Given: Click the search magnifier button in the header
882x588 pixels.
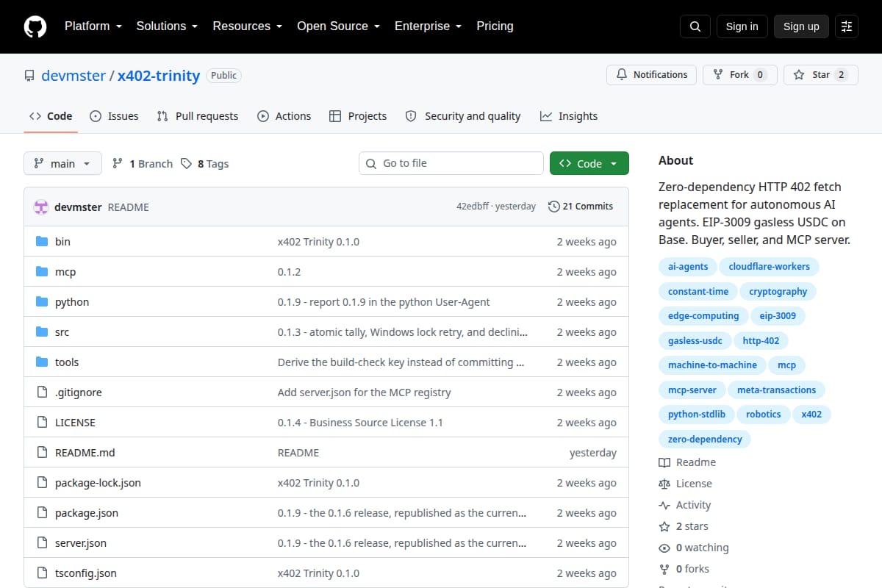Looking at the screenshot, I should [695, 26].
